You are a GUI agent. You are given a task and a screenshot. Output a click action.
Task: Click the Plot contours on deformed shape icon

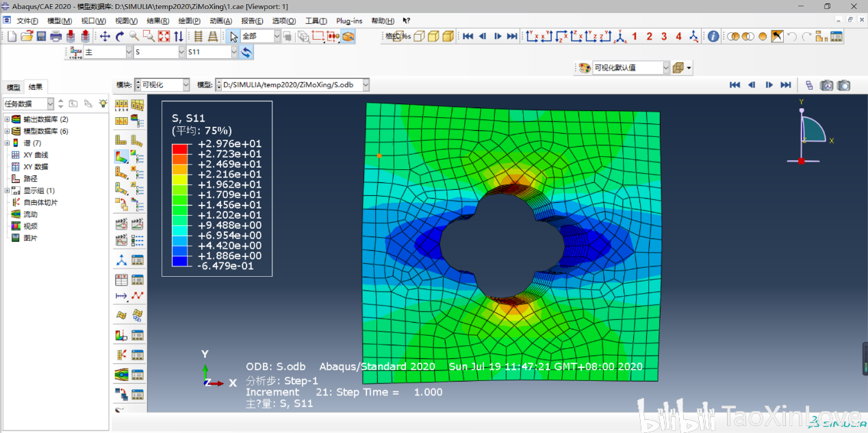point(121,157)
